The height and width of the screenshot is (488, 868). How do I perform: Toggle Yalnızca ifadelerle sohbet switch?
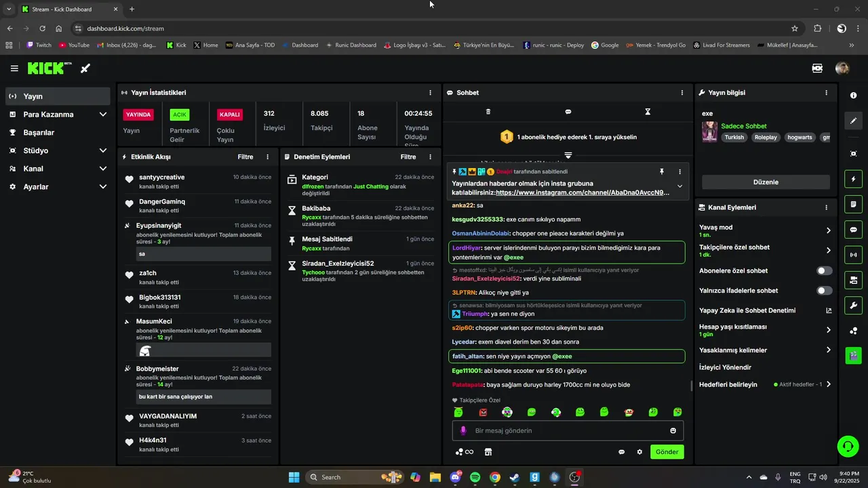tap(824, 291)
